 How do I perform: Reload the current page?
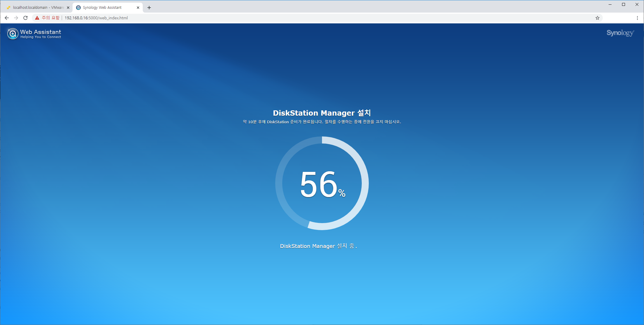(x=25, y=18)
